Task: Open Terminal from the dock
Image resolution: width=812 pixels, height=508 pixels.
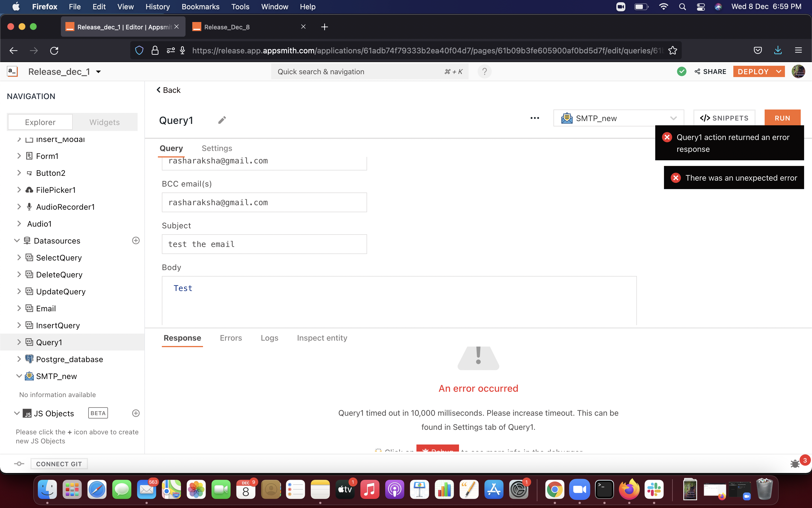Action: pyautogui.click(x=604, y=490)
